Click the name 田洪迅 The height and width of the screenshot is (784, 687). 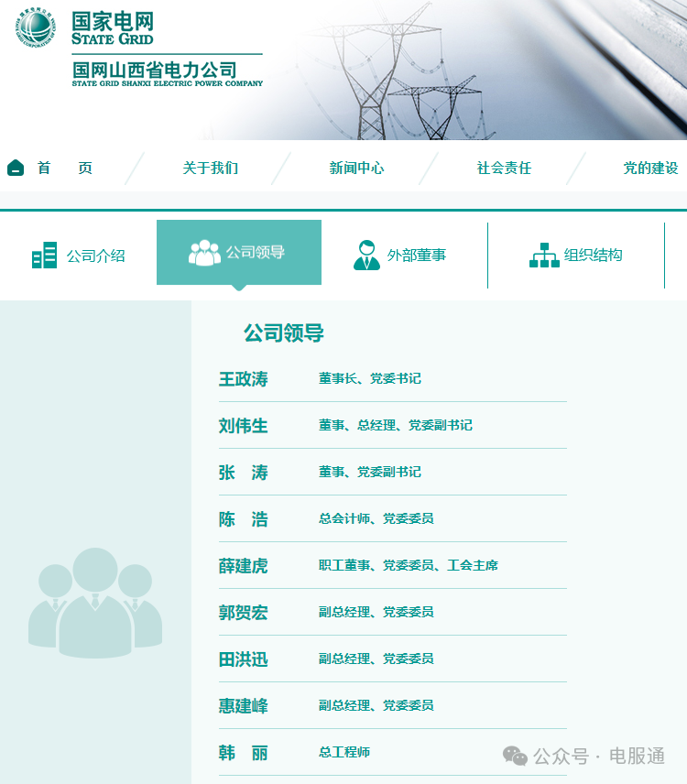point(244,659)
